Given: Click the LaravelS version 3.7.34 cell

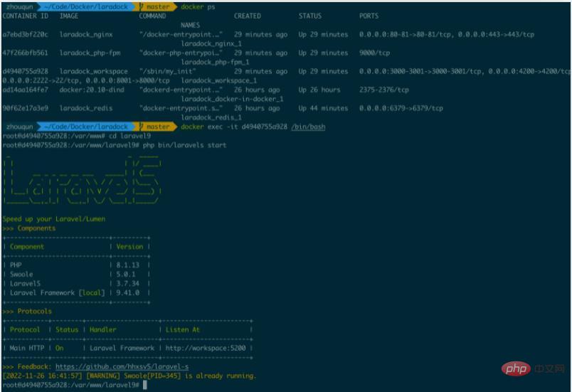Looking at the screenshot, I should click(127, 284).
